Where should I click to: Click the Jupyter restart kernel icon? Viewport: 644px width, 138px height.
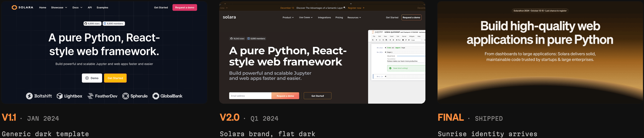406,40
